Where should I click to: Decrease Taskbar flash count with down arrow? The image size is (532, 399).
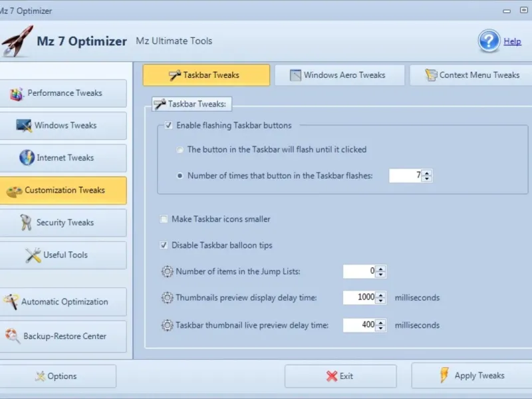point(427,179)
